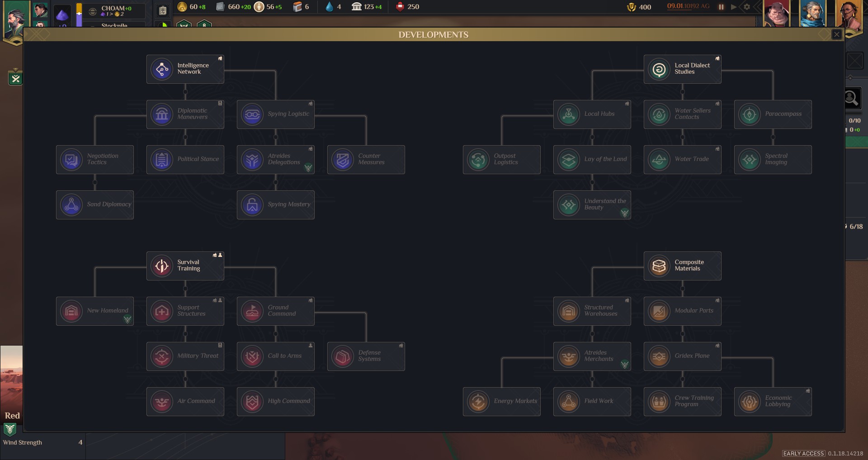Pause the game with the pause button
The image size is (868, 460).
tap(721, 7)
